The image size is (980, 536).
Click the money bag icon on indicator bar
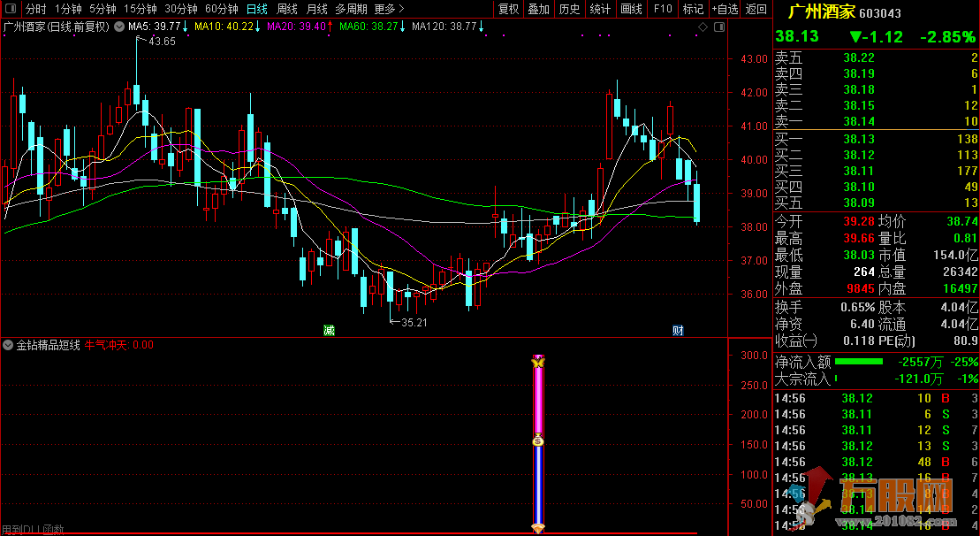[x=537, y=440]
